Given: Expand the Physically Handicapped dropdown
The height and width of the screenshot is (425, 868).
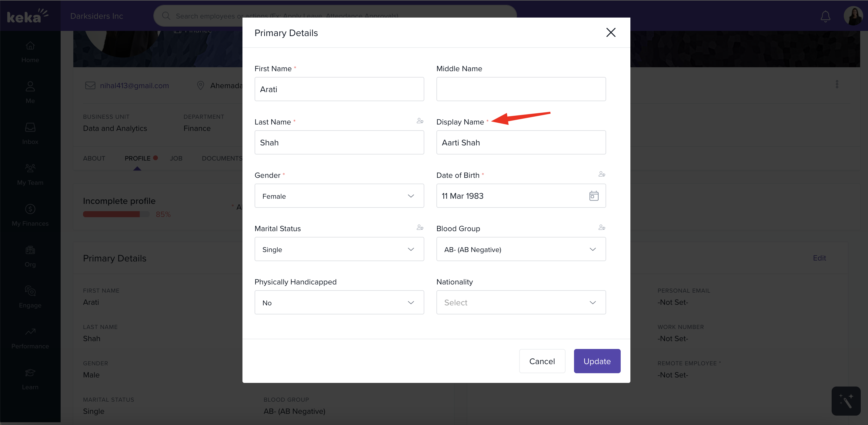Looking at the screenshot, I should 339,302.
